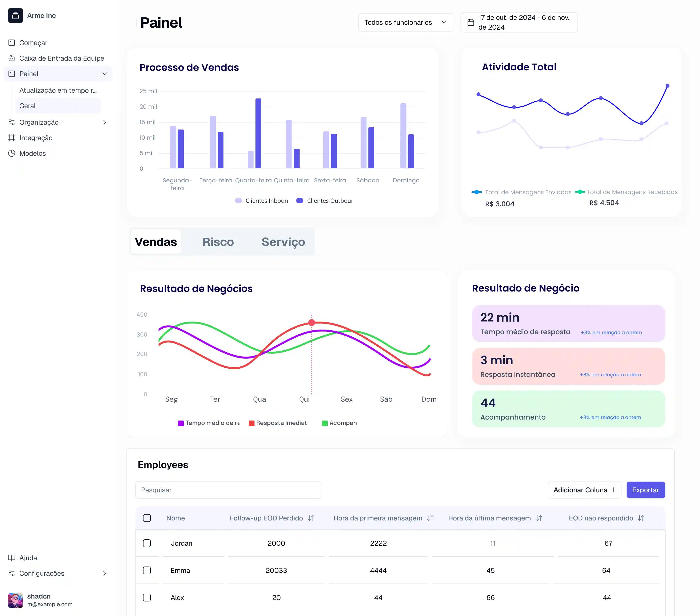Expand the Organização sidebar section

[104, 122]
